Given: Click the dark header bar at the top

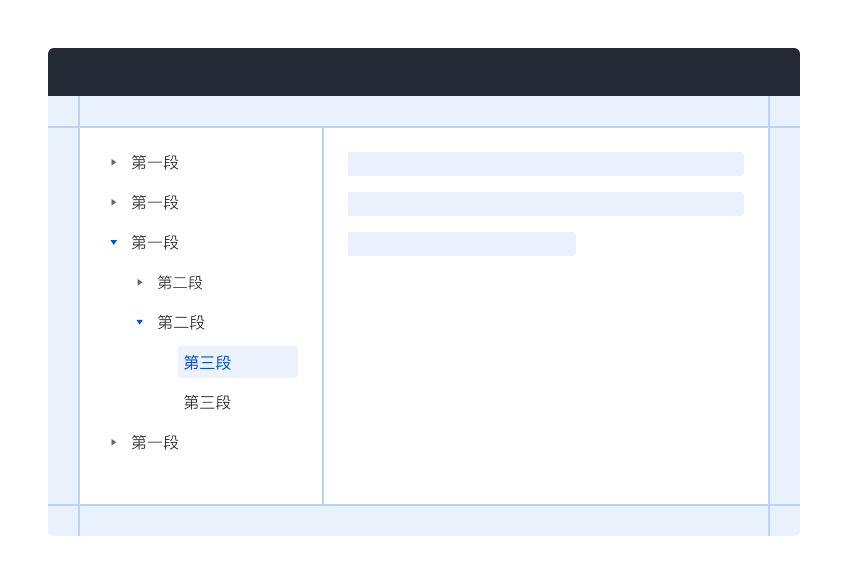Looking at the screenshot, I should (424, 71).
